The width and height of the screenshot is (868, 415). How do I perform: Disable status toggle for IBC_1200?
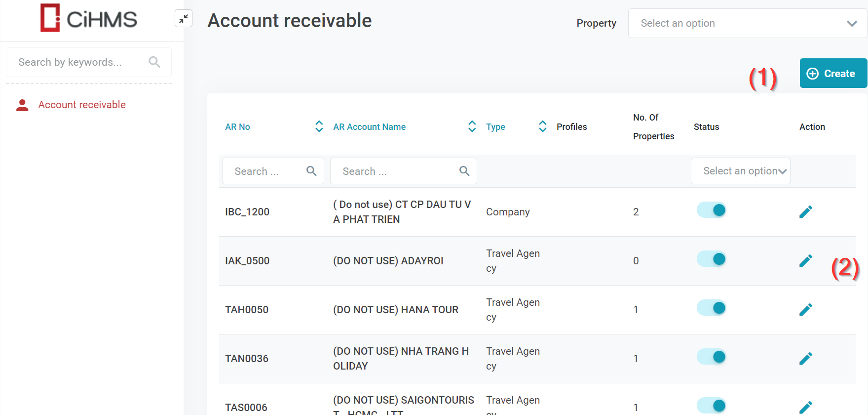[x=712, y=210]
